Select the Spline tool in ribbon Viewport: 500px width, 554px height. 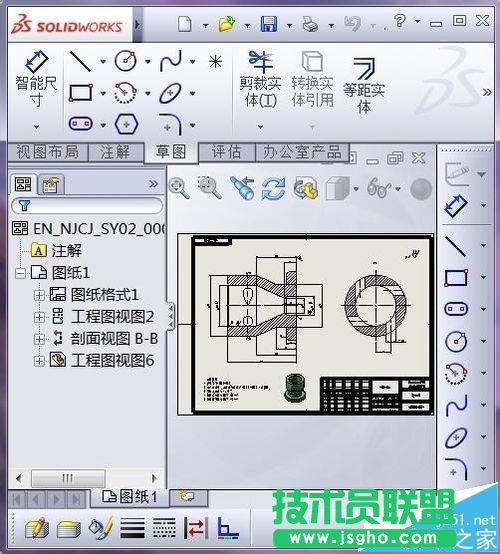pos(171,61)
